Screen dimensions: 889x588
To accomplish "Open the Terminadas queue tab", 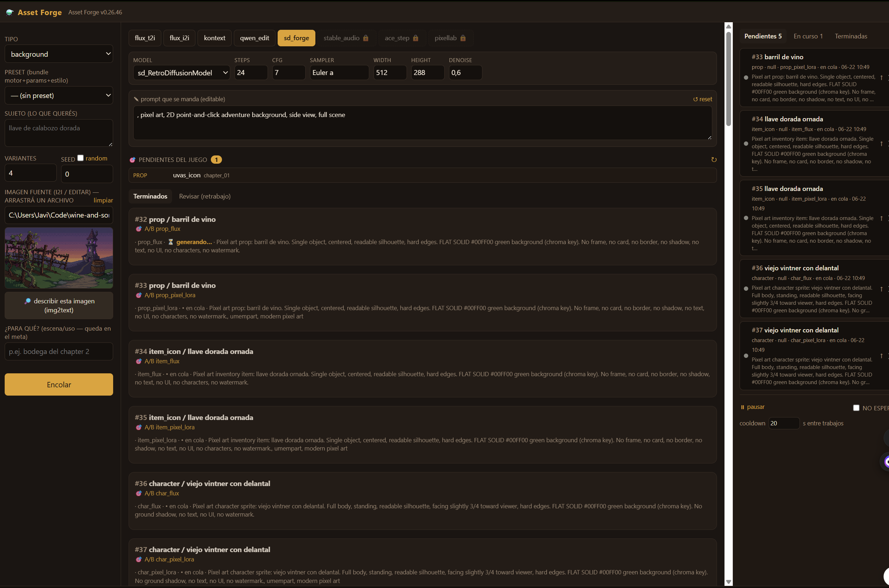I will (851, 36).
